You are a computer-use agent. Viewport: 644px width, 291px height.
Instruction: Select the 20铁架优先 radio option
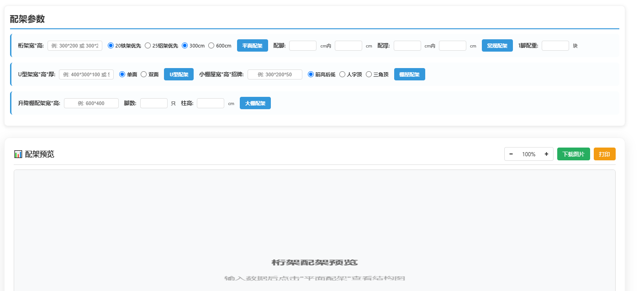coord(111,46)
